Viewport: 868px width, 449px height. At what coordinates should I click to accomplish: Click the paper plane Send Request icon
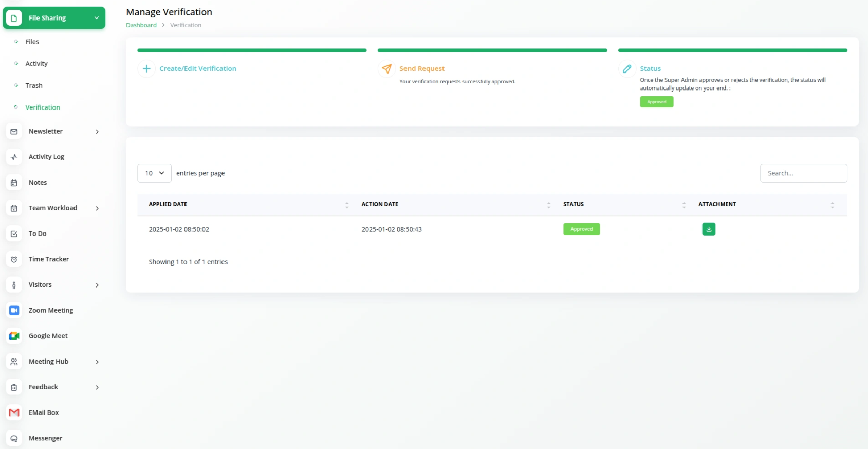(x=386, y=68)
